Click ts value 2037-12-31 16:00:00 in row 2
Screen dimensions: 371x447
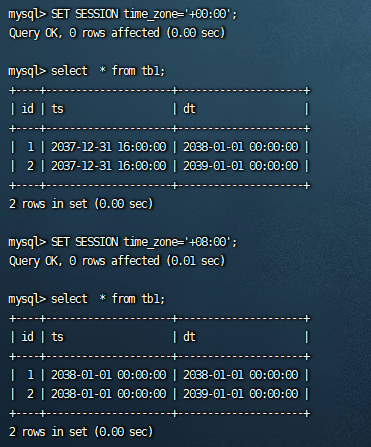(x=109, y=166)
